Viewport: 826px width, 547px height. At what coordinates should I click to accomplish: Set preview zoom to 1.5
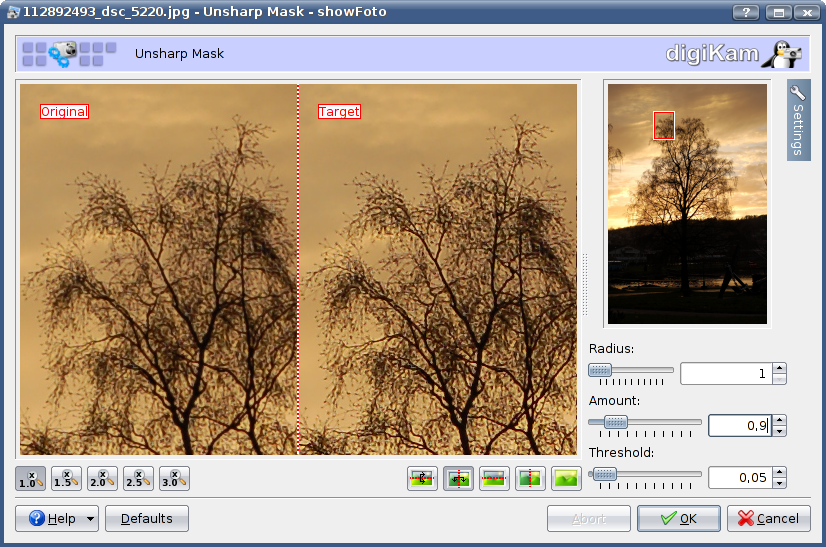(x=66, y=478)
